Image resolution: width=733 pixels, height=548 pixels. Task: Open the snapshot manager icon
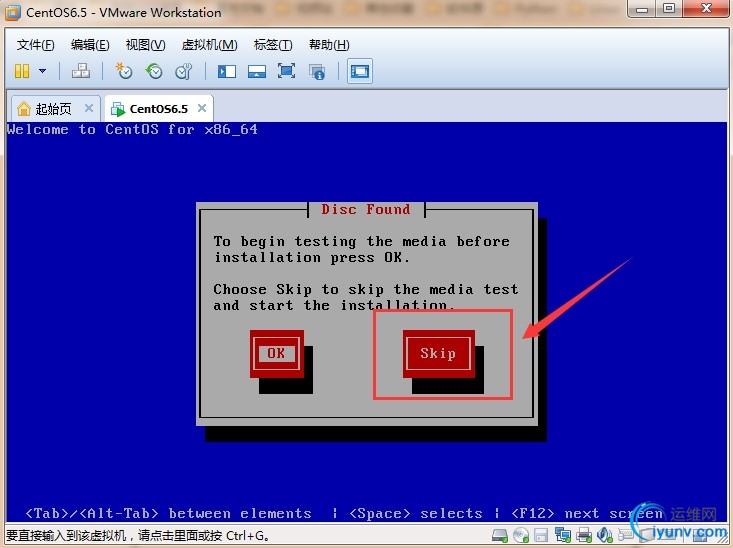(x=183, y=71)
